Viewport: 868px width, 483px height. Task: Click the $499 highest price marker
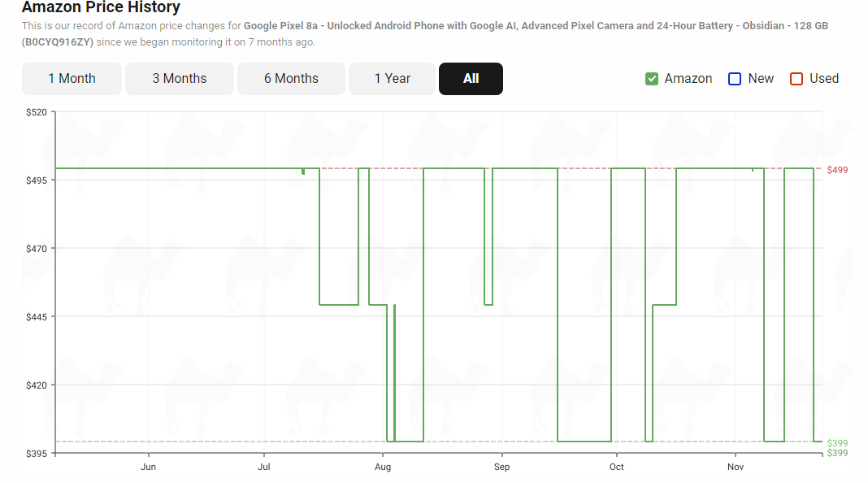[x=837, y=170]
